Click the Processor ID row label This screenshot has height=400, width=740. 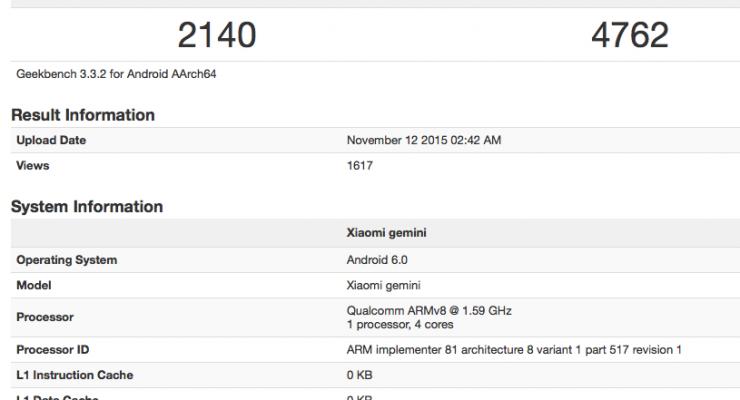click(56, 350)
